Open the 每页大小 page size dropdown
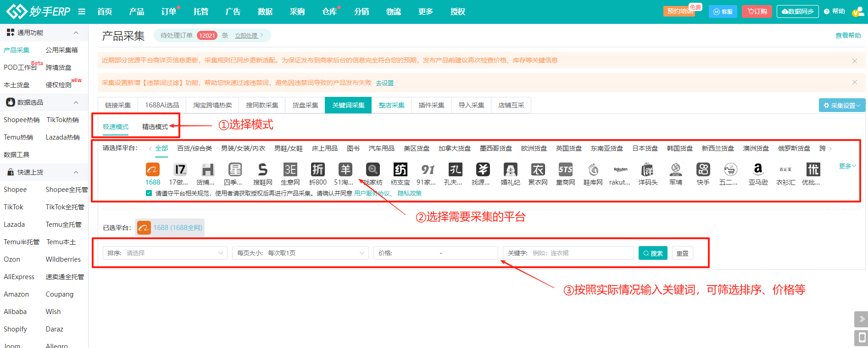This screenshot has width=868, height=348. [300, 253]
